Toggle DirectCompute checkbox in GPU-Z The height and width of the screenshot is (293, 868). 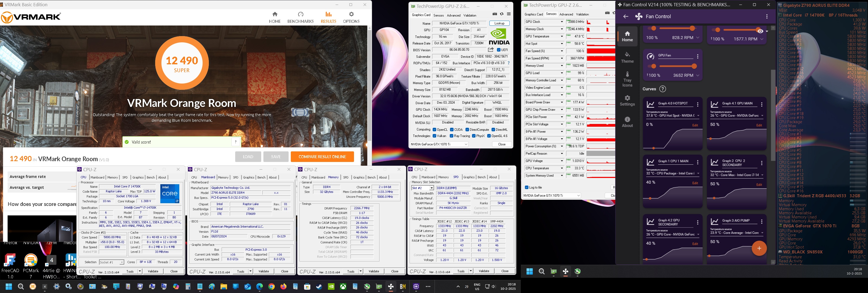pyautogui.click(x=467, y=129)
